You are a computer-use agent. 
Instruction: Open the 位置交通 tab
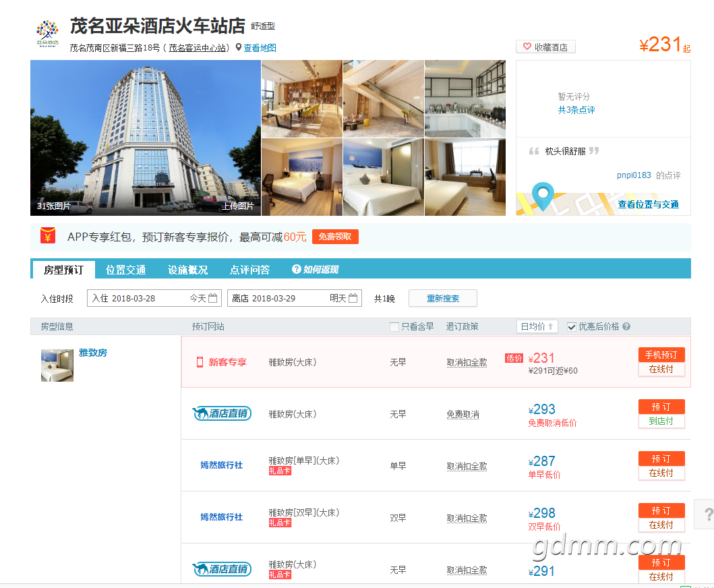point(125,270)
